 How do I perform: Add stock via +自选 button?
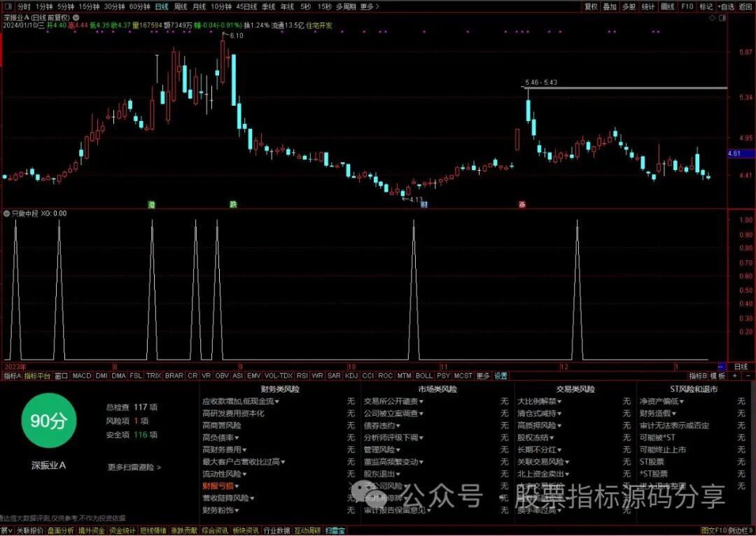point(726,7)
